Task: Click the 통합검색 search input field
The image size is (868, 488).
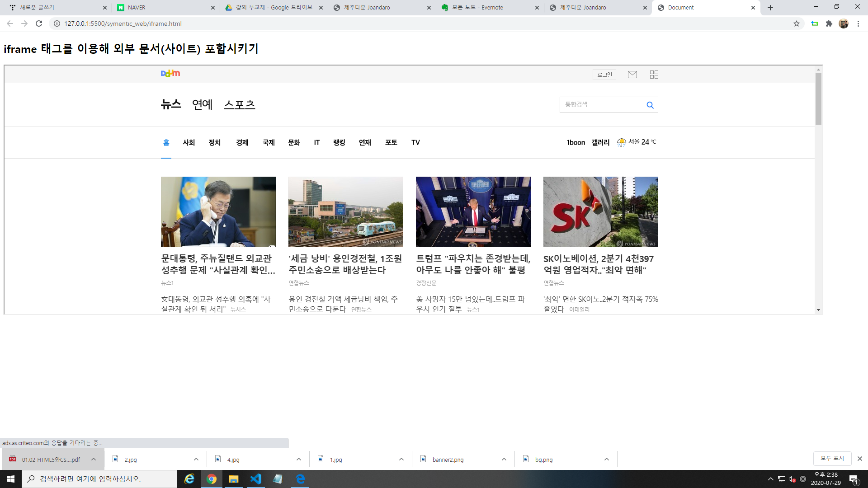Action: tap(601, 105)
